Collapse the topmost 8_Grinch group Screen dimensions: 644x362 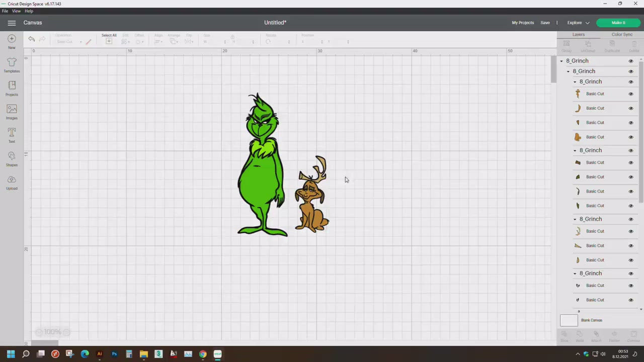(x=561, y=61)
